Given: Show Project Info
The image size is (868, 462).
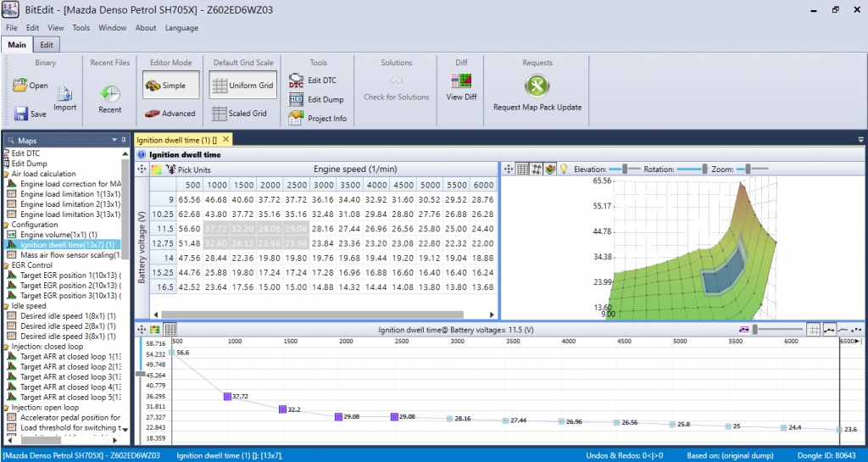Looking at the screenshot, I should coord(317,119).
